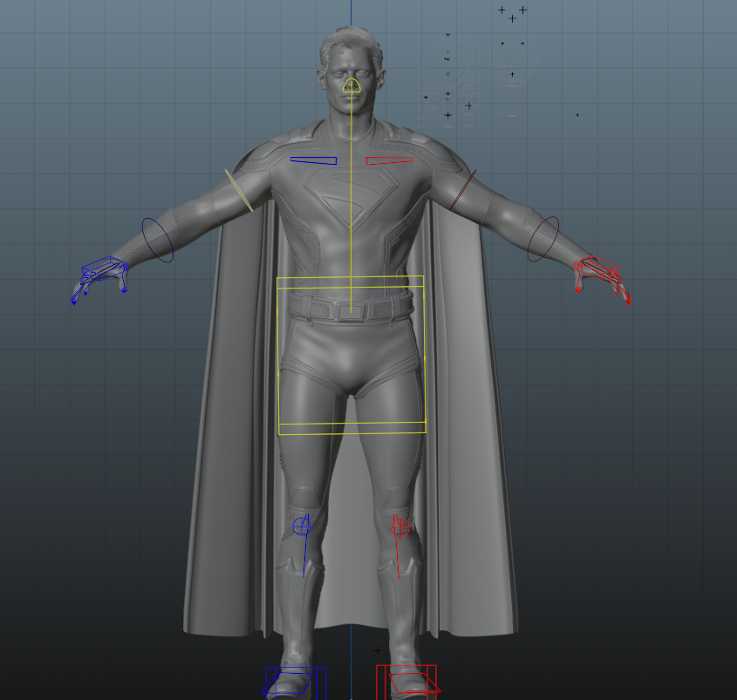Image resolution: width=737 pixels, height=700 pixels.
Task: Select the red knee pole-vector circle
Action: pyautogui.click(x=401, y=528)
